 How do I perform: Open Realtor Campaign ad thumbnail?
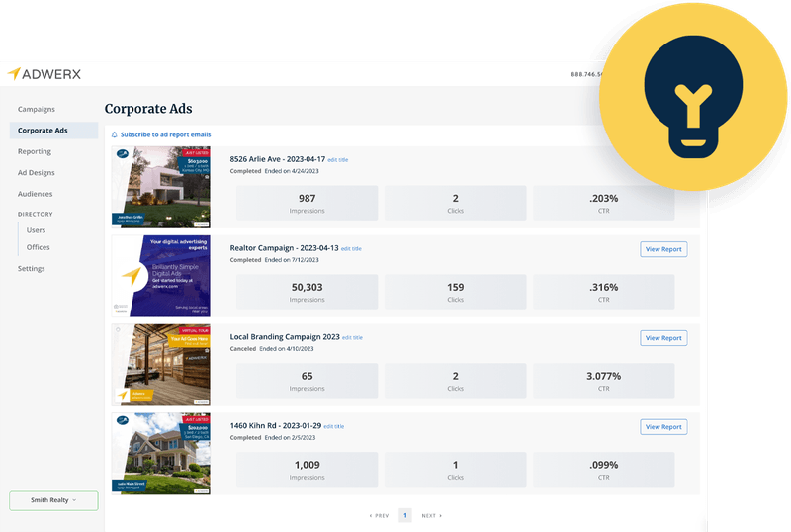[x=161, y=276]
